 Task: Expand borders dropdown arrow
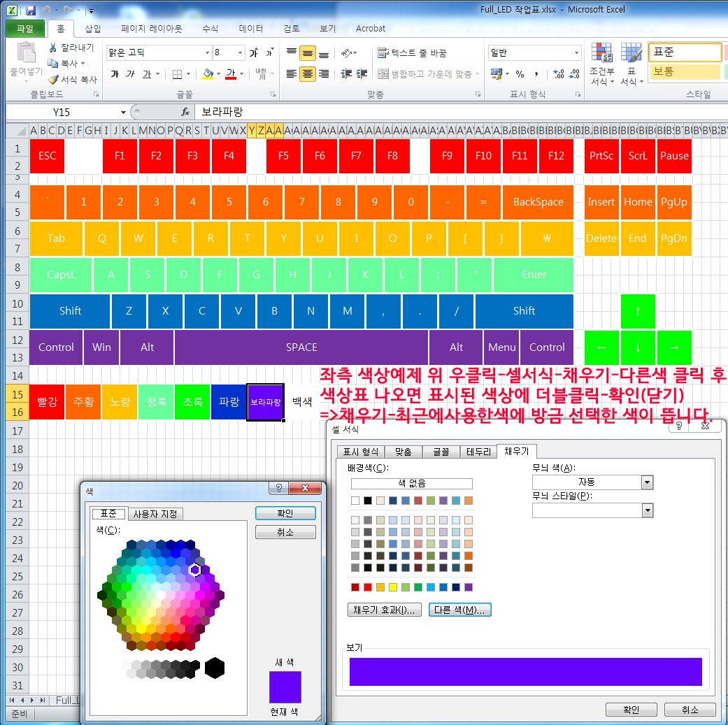pos(188,74)
